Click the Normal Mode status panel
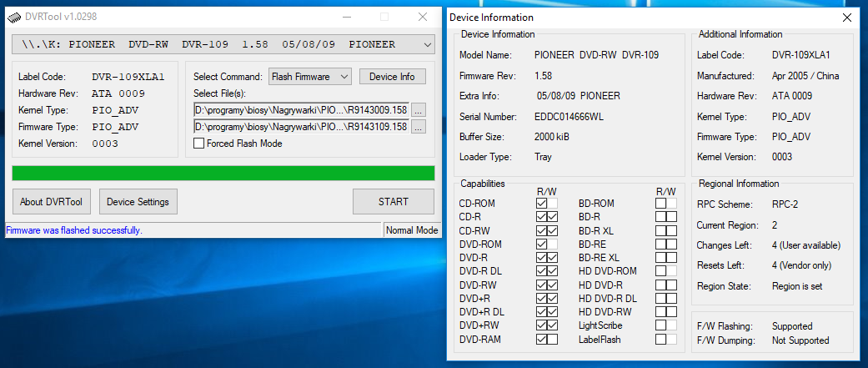 pyautogui.click(x=412, y=230)
